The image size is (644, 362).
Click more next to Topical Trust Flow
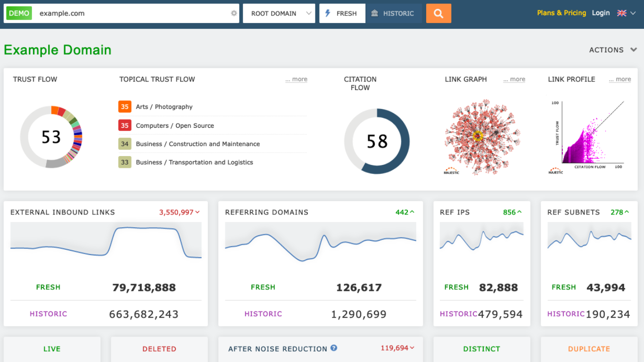pyautogui.click(x=296, y=79)
